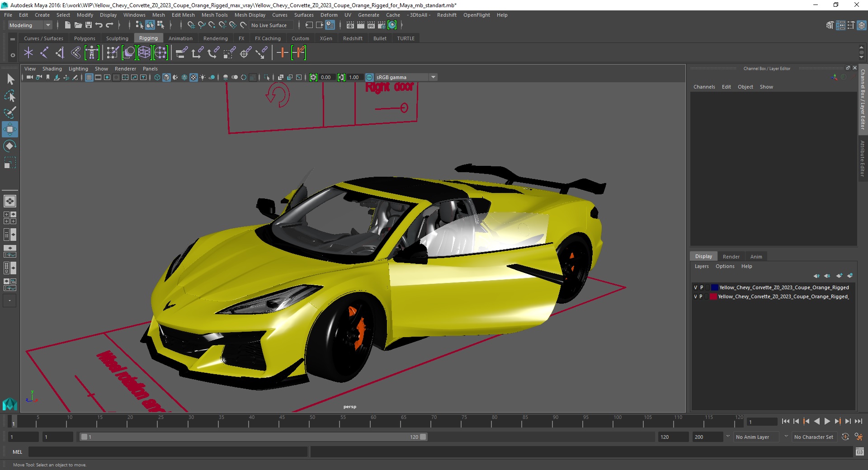Switch to the Render layer tab

(x=731, y=256)
